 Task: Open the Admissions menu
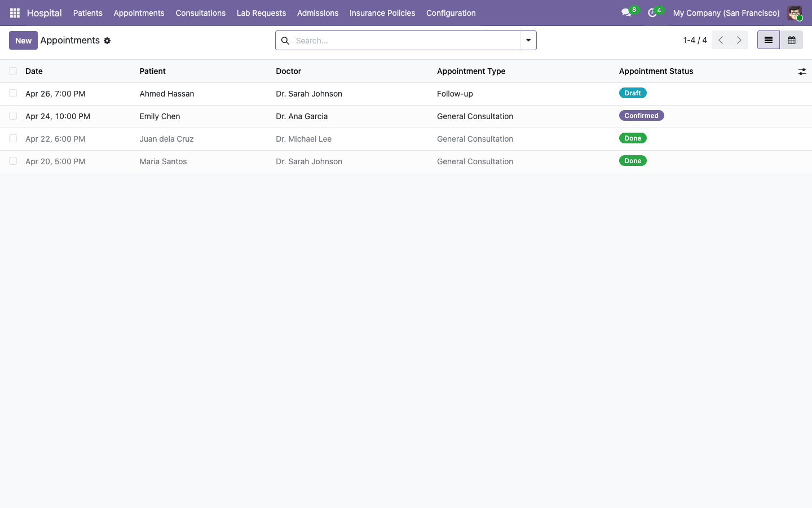(x=317, y=13)
